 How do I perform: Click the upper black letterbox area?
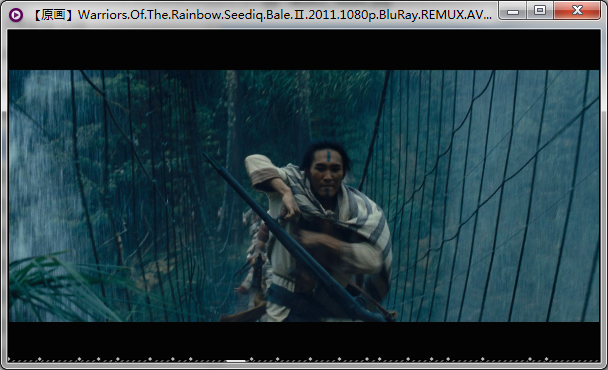(x=304, y=50)
